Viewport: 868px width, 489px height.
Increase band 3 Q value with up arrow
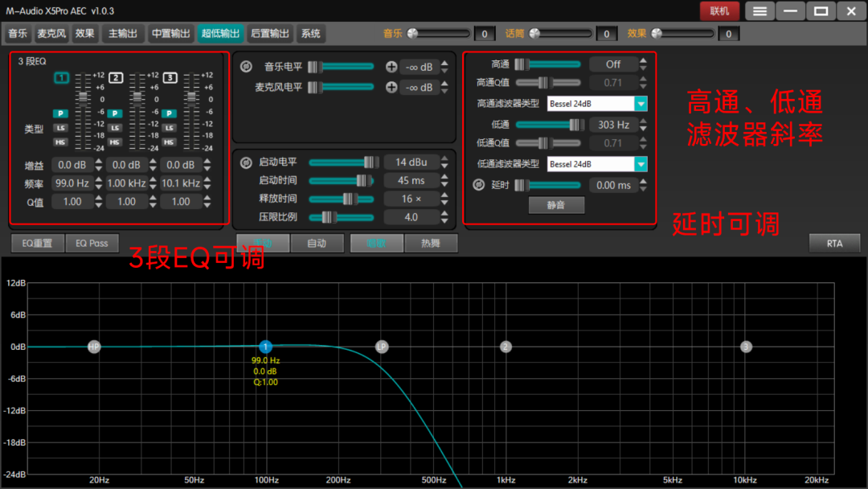[x=207, y=198]
